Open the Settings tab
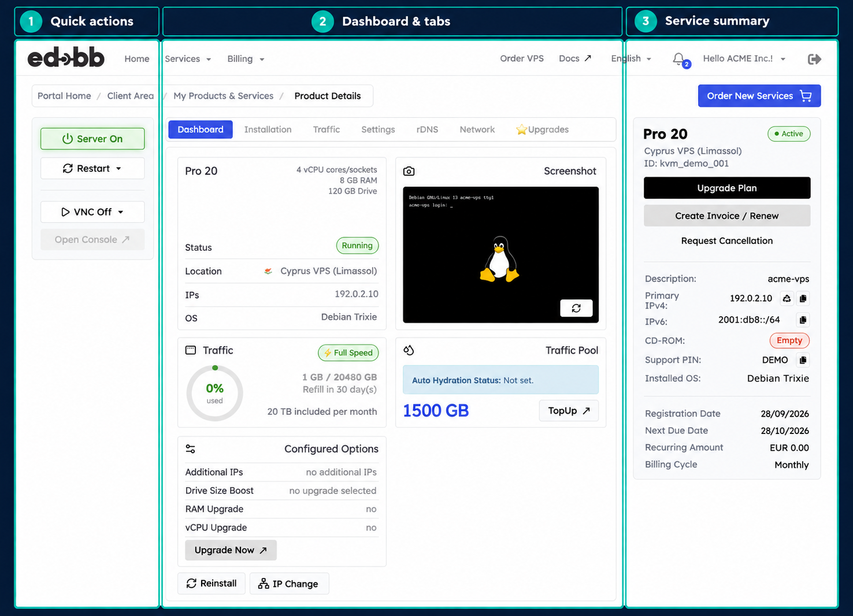 pos(378,129)
